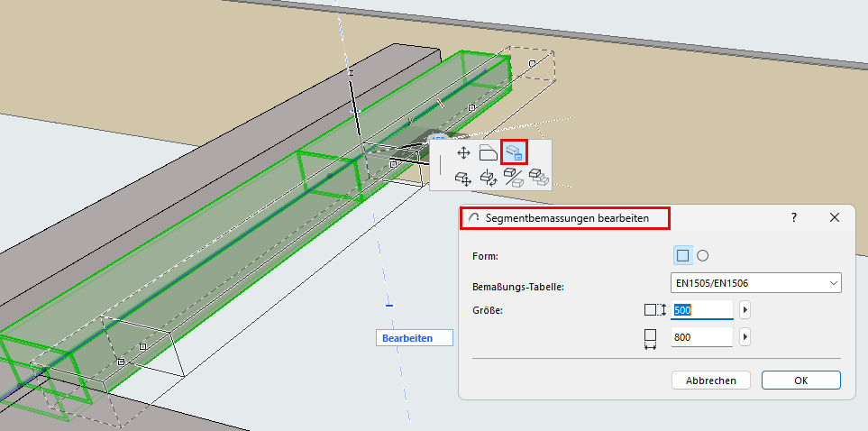Click the help question mark in dialog
Screen dimensions: 868x431
(x=793, y=217)
